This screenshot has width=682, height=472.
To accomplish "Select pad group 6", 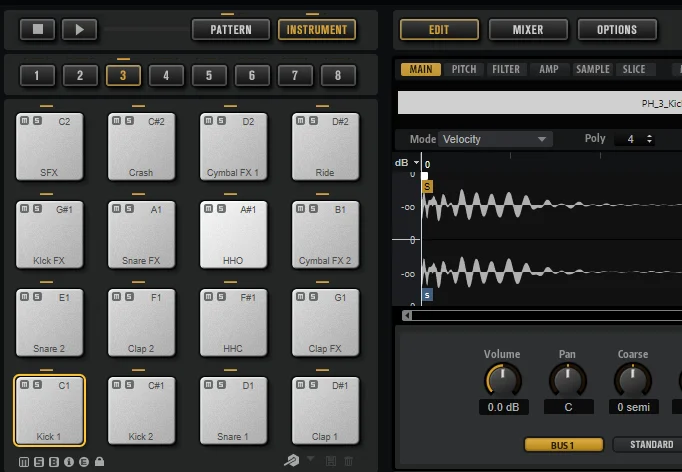I will pos(252,75).
